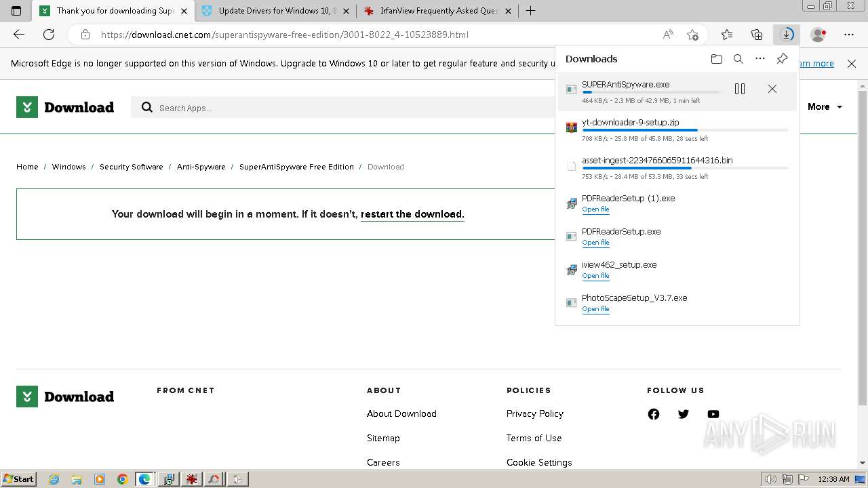Viewport: 868px width, 488px height.
Task: Pause the SUPERAntiSpyware.exe download
Action: pyautogui.click(x=740, y=89)
